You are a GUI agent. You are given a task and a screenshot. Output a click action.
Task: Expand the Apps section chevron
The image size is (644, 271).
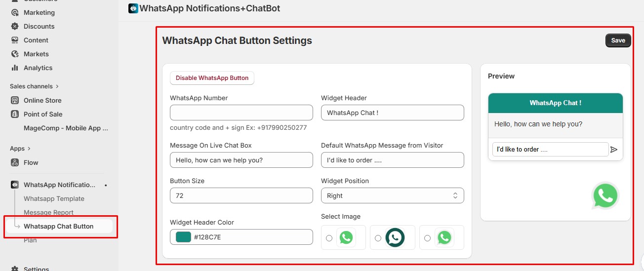pos(29,149)
